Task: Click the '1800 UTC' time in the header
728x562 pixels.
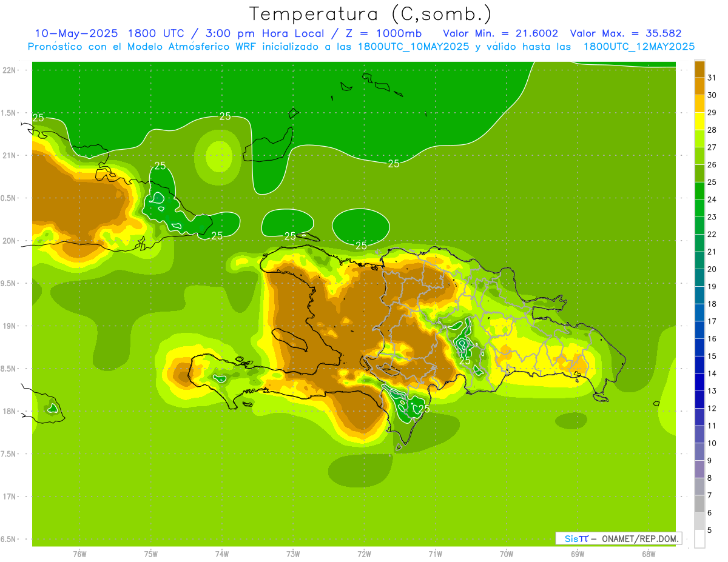Action: pos(158,33)
